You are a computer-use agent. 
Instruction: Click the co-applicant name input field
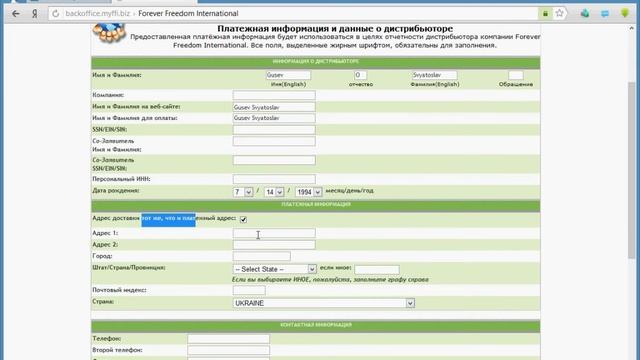pyautogui.click(x=274, y=141)
